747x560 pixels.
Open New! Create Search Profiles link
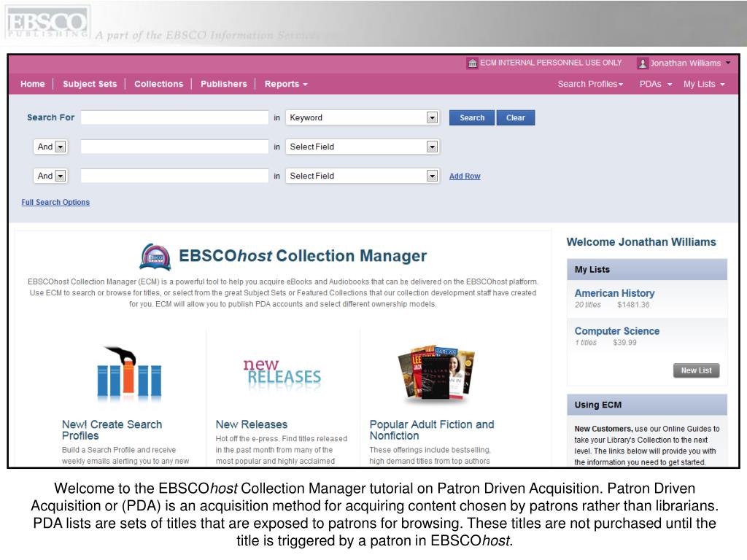coord(112,430)
